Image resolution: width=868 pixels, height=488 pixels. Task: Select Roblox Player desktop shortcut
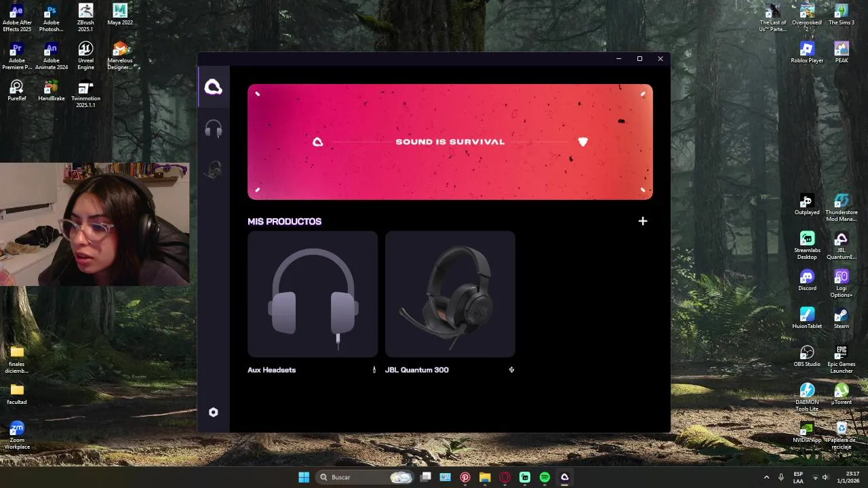[807, 53]
